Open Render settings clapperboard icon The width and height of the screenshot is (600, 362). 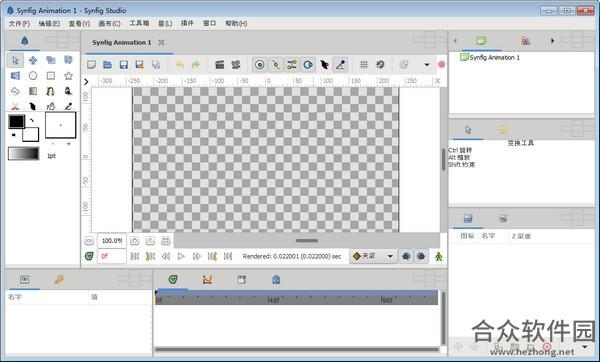(x=220, y=65)
